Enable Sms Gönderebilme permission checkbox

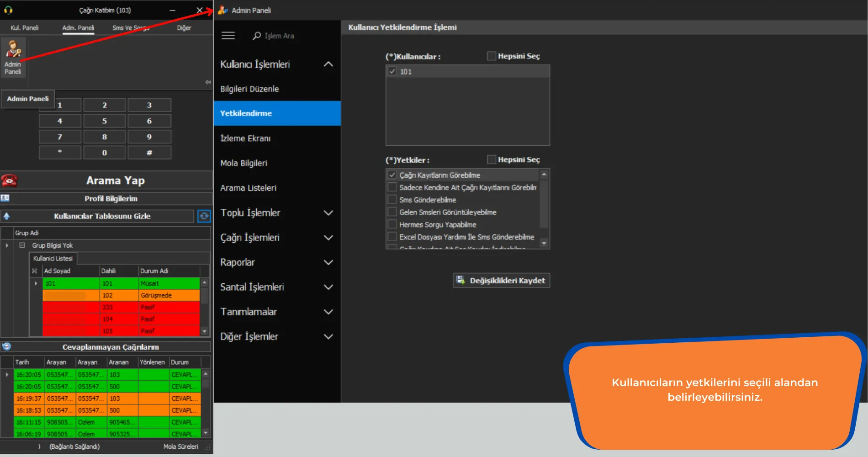tap(392, 200)
